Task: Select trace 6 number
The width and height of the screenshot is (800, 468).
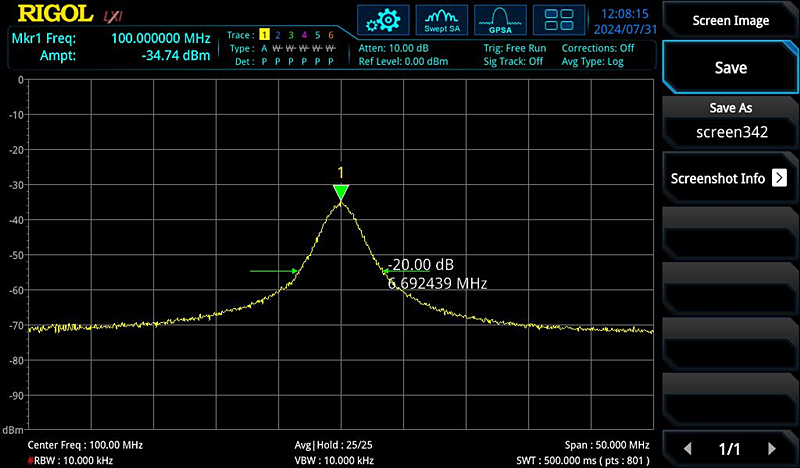Action: [x=331, y=35]
